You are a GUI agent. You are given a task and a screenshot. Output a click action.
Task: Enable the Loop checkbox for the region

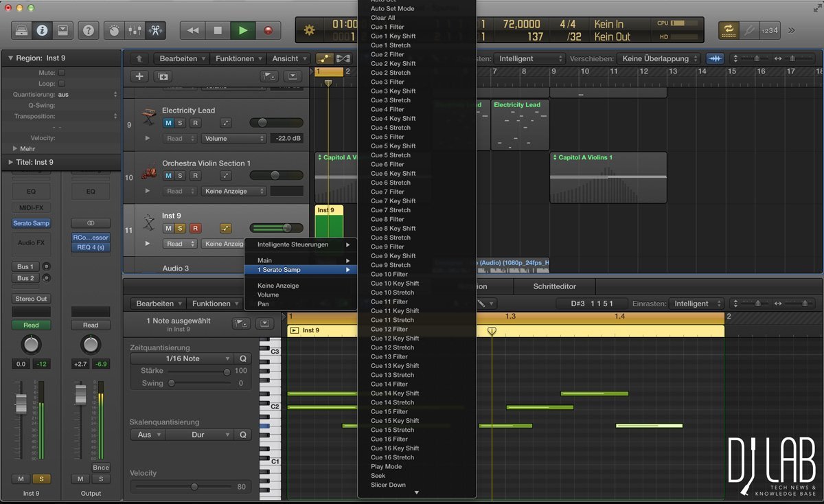point(62,84)
